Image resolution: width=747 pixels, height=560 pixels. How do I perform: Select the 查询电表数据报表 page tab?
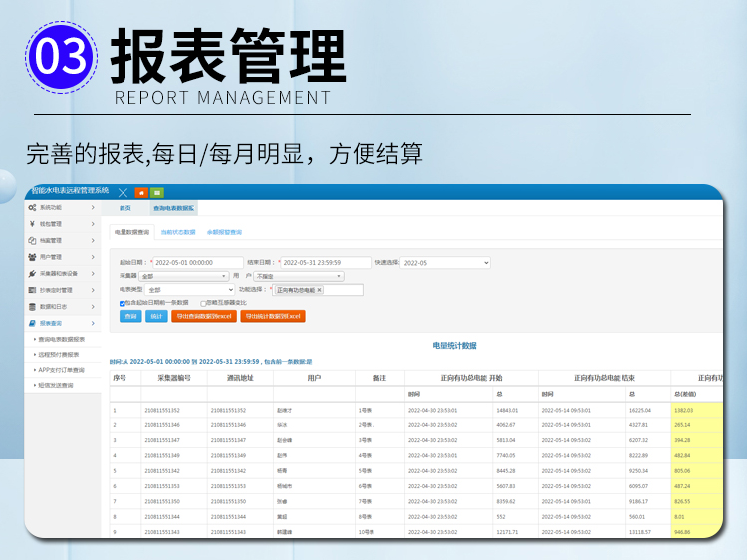[x=173, y=208]
